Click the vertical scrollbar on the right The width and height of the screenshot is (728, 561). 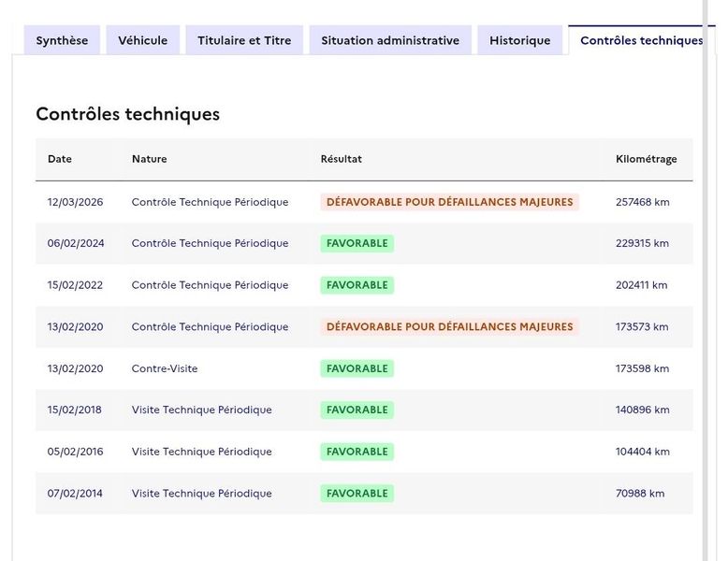[x=706, y=280]
